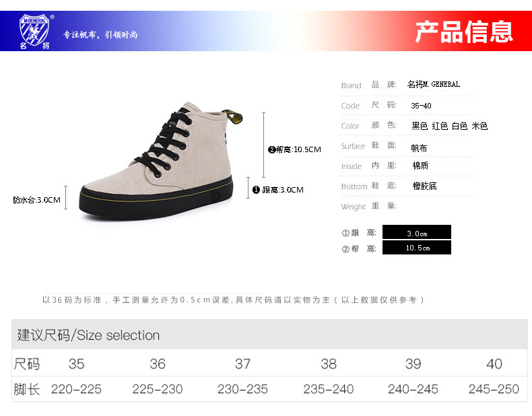Click the M-GENERAL shield logo
Viewport: 532px width, 416px height.
34,30
